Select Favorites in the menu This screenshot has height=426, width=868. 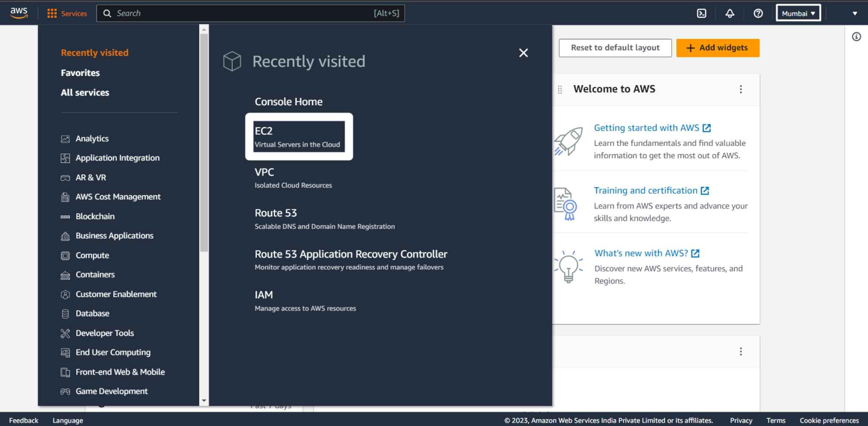[80, 73]
